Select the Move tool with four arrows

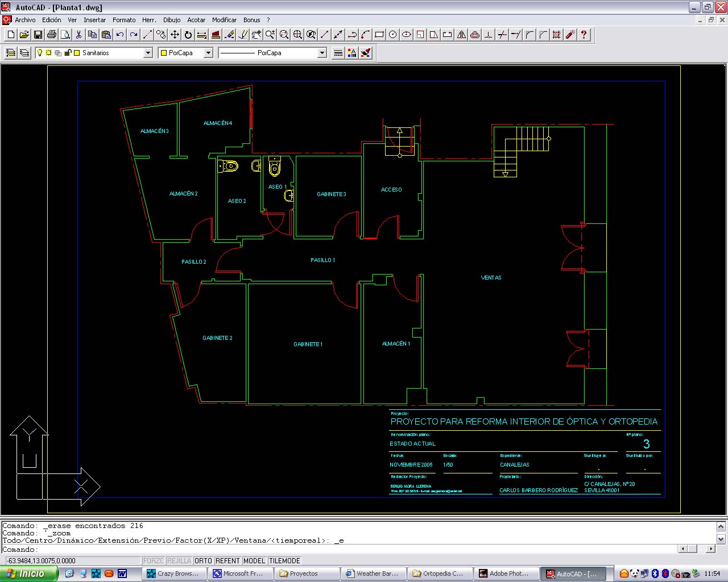(175, 35)
